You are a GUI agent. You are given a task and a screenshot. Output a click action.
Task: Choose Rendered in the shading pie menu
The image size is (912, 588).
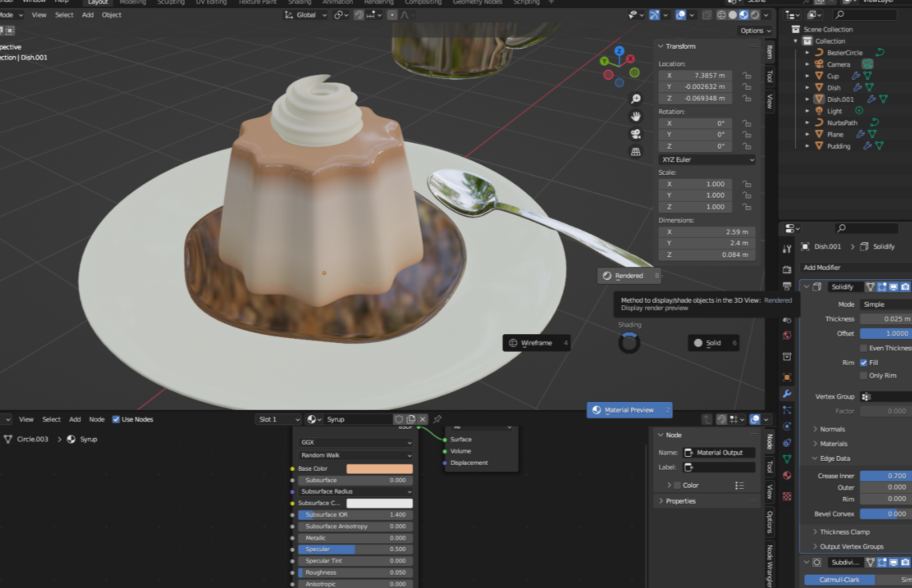tap(629, 276)
